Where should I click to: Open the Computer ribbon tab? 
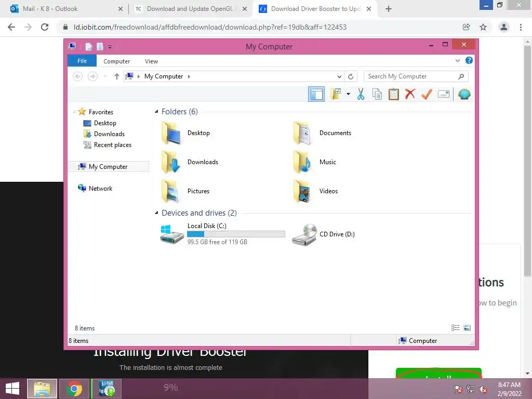[116, 61]
